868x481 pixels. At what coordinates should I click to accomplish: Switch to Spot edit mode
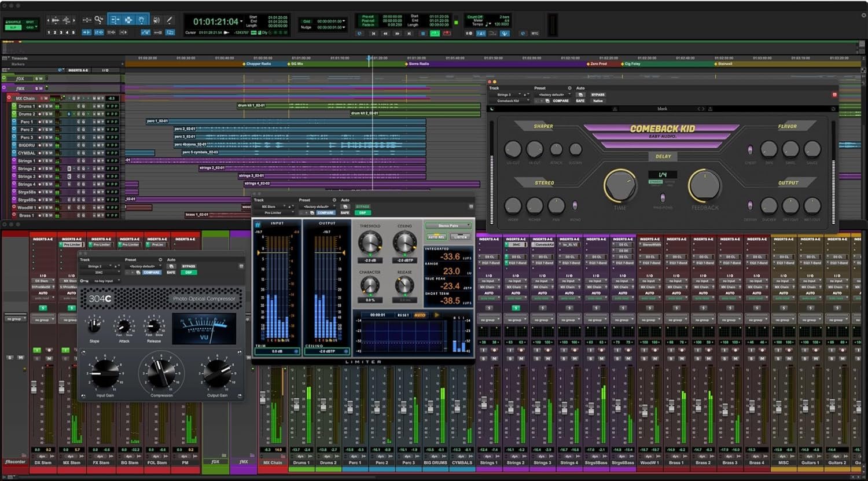30,21
